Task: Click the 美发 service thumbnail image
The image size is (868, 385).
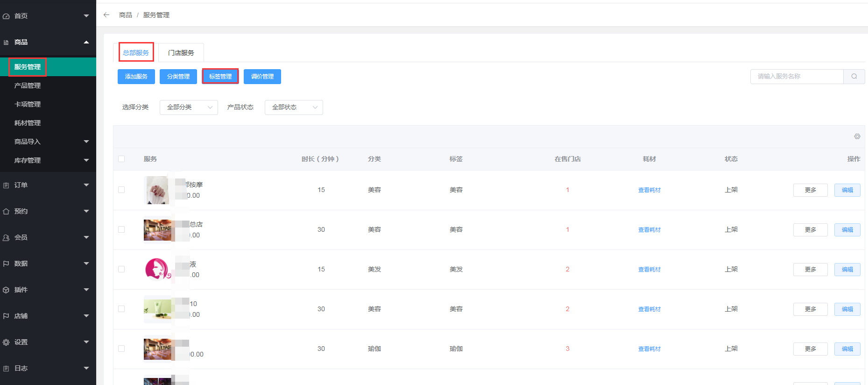Action: [x=157, y=269]
